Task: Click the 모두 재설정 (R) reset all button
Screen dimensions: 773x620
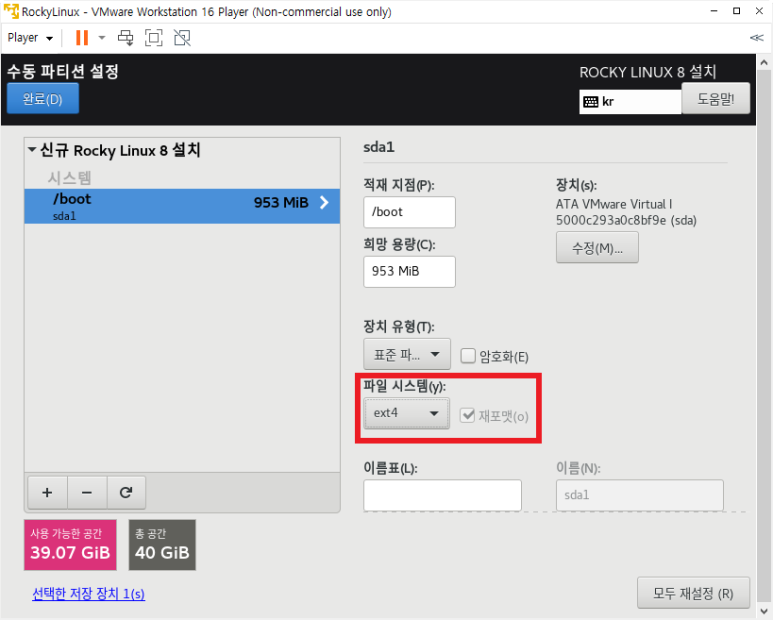Action: [x=693, y=593]
